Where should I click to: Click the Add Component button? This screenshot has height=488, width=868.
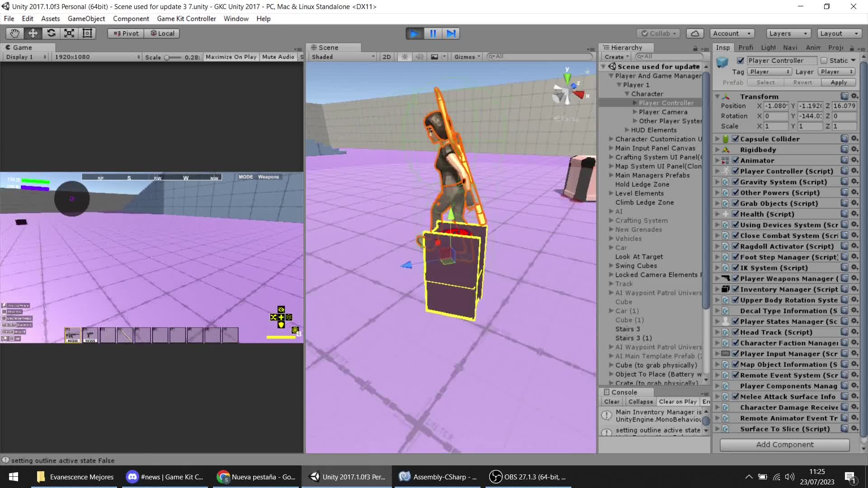coord(785,445)
